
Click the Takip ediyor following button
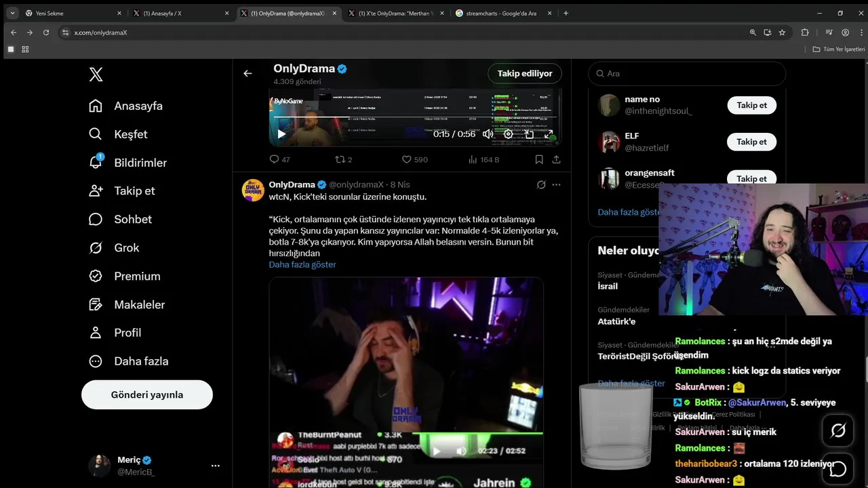point(525,73)
